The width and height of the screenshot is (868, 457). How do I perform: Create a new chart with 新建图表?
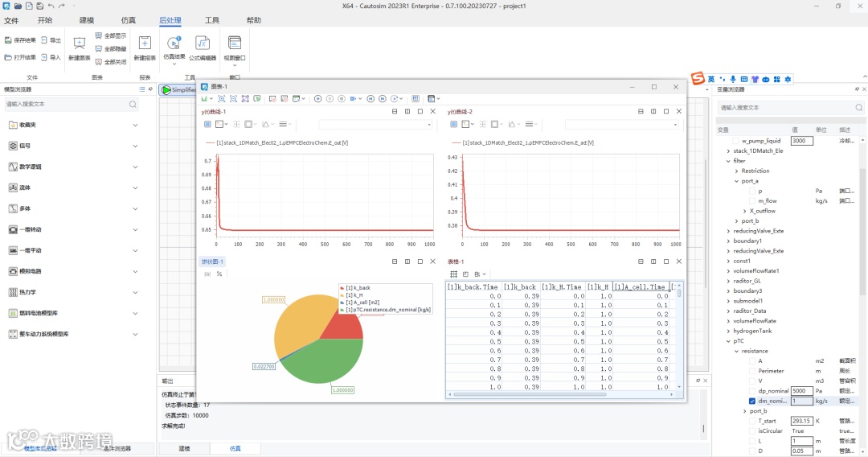pyautogui.click(x=79, y=47)
